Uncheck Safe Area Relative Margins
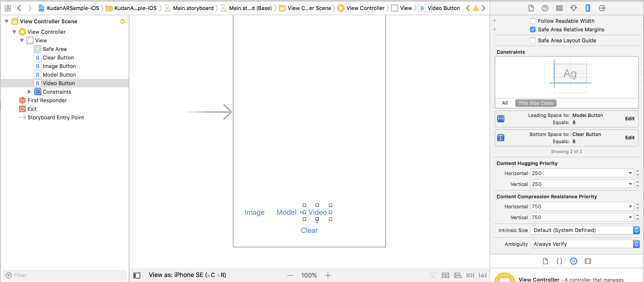The height and width of the screenshot is (282, 644). point(533,29)
